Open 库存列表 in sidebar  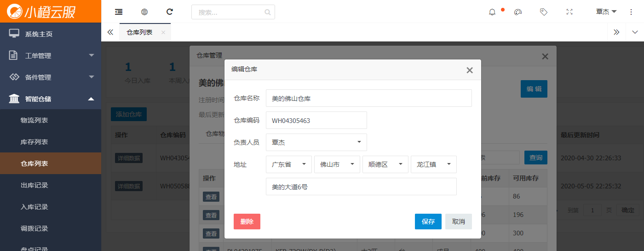[x=51, y=142]
